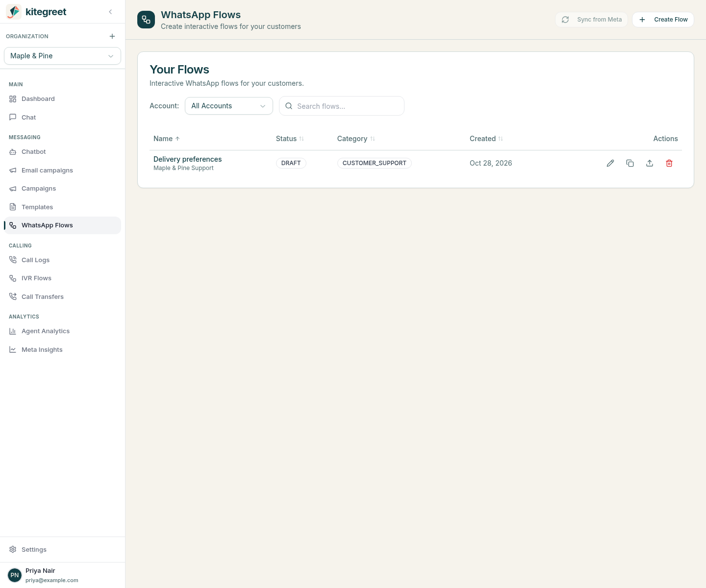Sort flows by Status column

click(290, 139)
